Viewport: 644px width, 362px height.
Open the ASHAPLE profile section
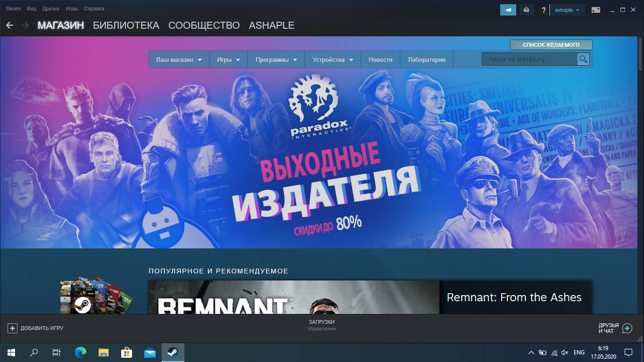(272, 25)
